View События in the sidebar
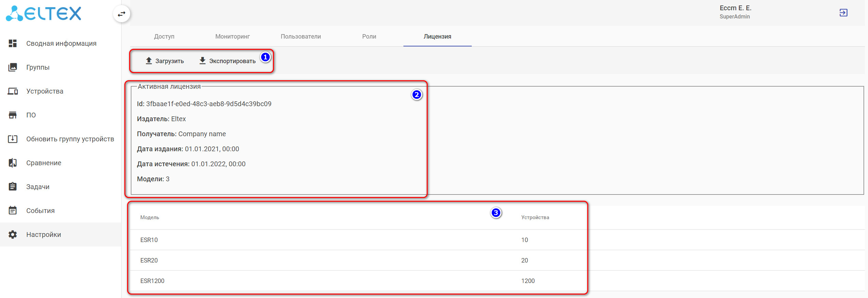This screenshot has width=868, height=298. point(61,211)
